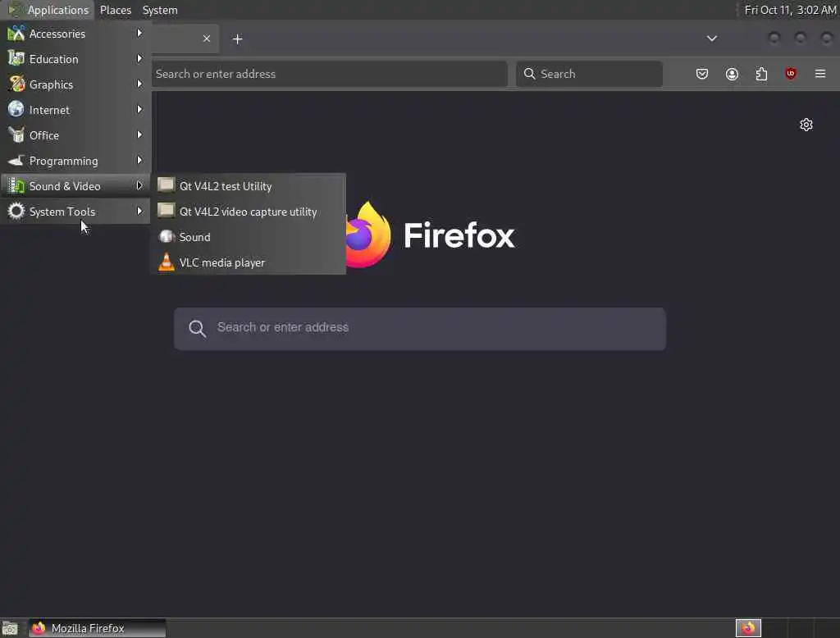Launch VLC media player
Image resolution: width=840 pixels, height=638 pixels.
[x=249, y=262]
